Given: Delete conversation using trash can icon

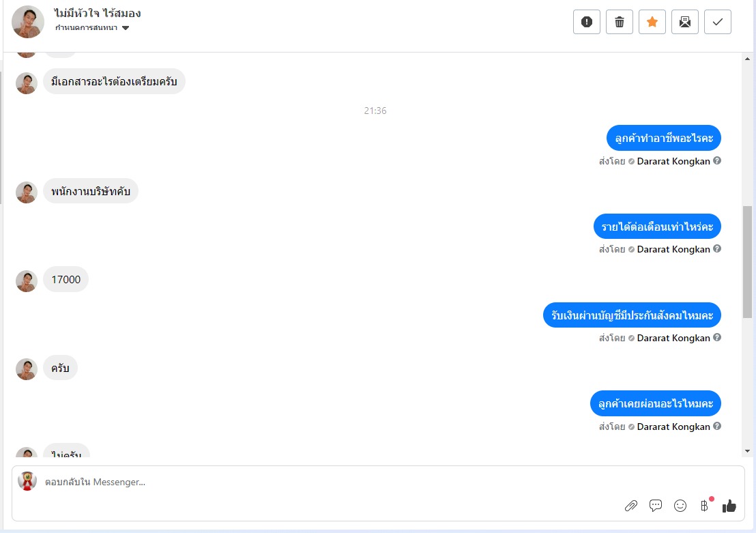Looking at the screenshot, I should [619, 22].
